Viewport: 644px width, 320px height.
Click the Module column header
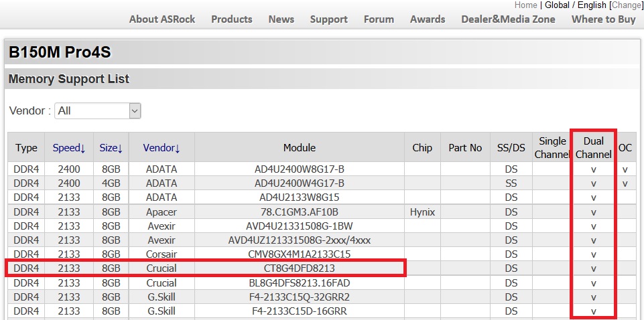pos(300,148)
